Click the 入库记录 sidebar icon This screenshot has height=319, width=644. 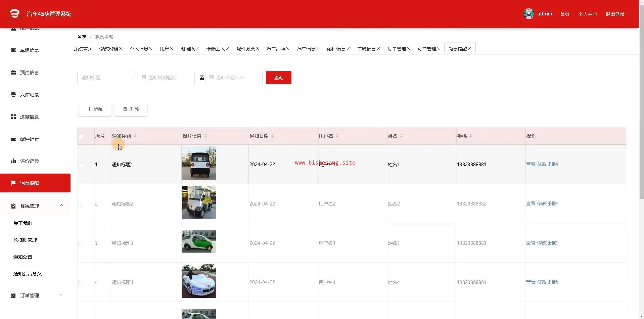(13, 94)
